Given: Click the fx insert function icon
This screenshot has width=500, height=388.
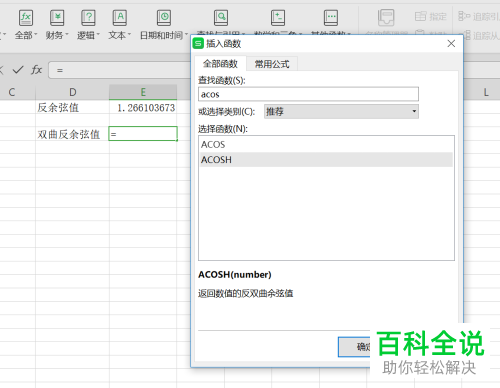Looking at the screenshot, I should point(36,70).
